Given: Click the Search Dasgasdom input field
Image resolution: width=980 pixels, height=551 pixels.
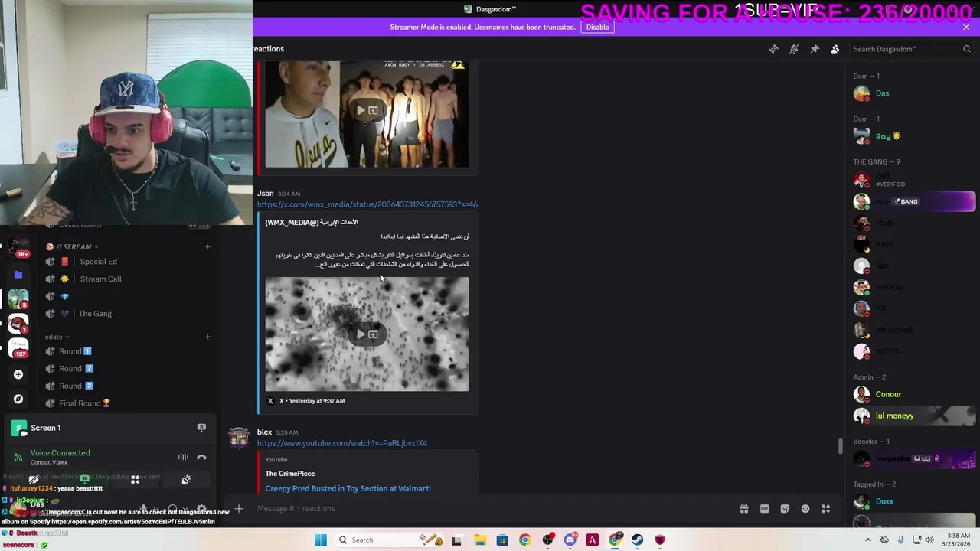Looking at the screenshot, I should pyautogui.click(x=911, y=49).
